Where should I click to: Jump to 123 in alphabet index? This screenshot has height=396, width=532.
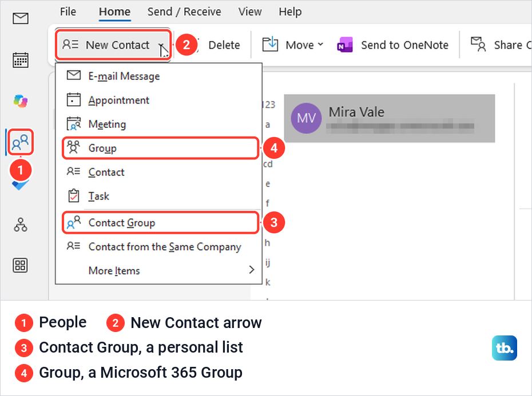tap(269, 105)
